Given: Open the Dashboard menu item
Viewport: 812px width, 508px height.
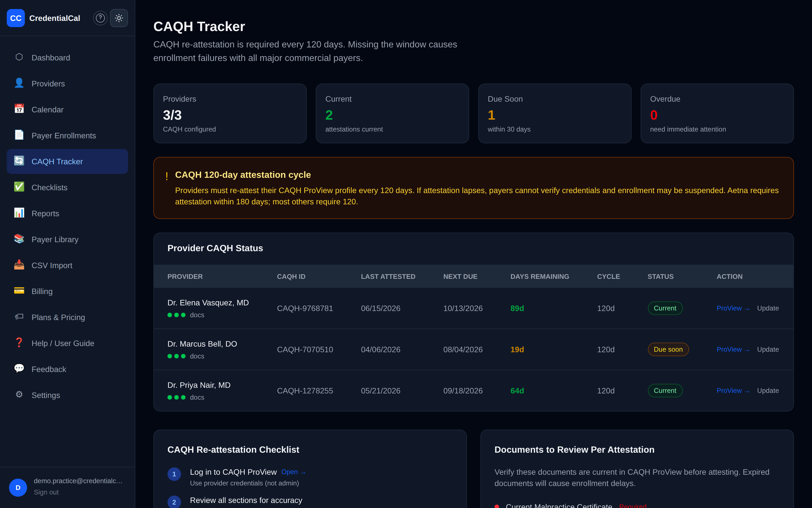Looking at the screenshot, I should (67, 58).
